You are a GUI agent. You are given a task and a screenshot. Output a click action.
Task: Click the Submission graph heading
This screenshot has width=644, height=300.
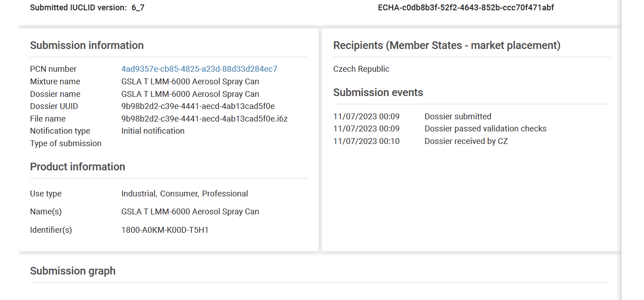tap(73, 271)
